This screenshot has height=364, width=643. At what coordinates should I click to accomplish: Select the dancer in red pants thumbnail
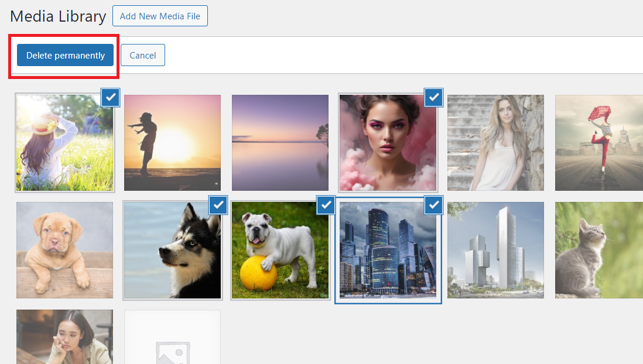599,143
